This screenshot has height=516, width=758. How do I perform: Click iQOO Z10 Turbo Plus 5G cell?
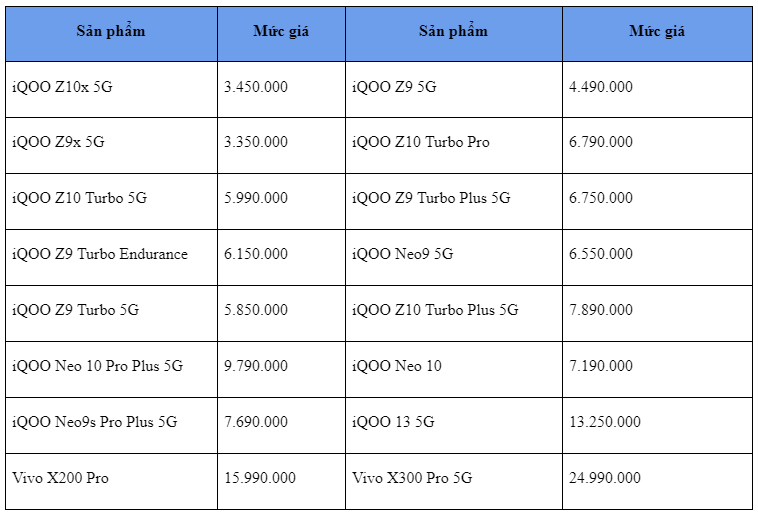point(435,310)
